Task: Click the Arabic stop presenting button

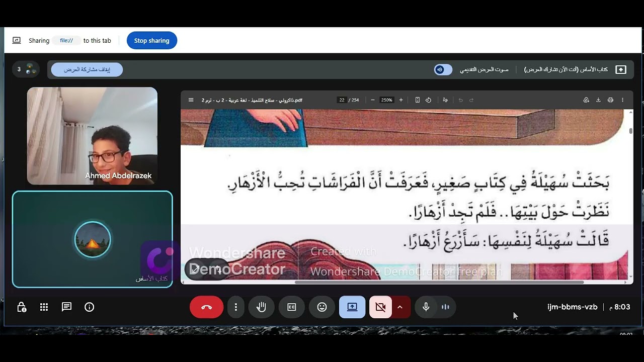Action: pos(87,69)
